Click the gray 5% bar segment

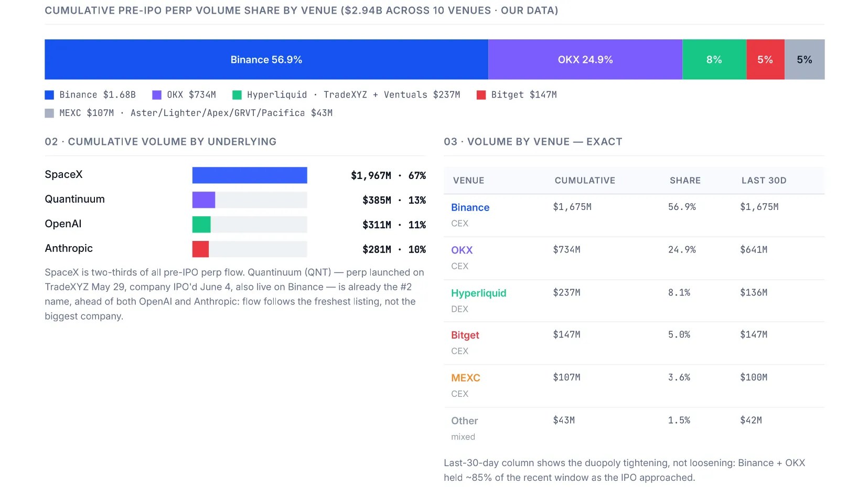point(805,59)
